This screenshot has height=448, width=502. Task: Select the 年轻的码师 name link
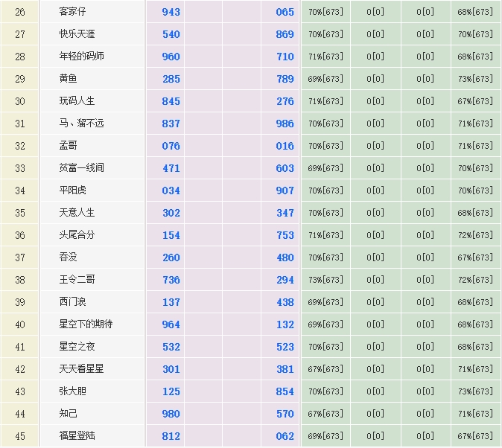82,57
